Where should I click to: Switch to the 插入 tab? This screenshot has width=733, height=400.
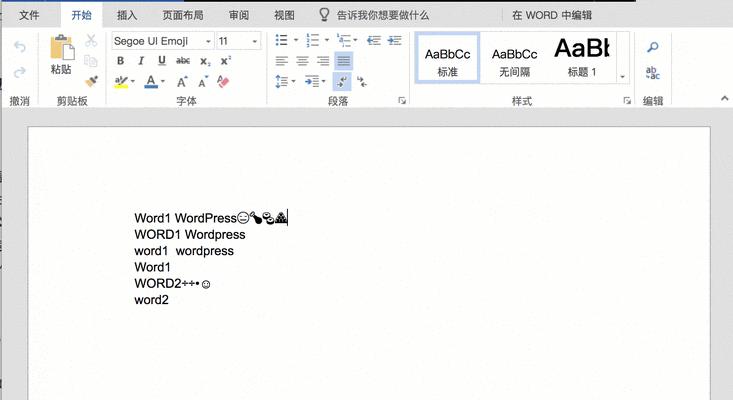(127, 15)
